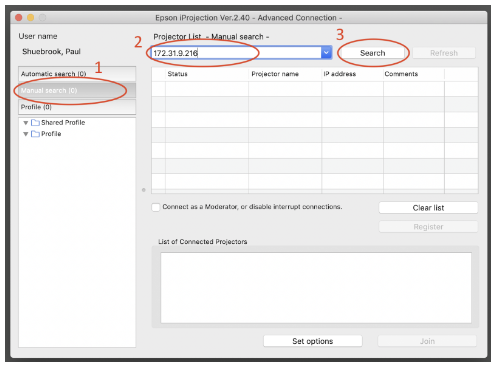Select the Manual search (0) tab
Viewport: 494px width, 365px height.
pyautogui.click(x=77, y=90)
